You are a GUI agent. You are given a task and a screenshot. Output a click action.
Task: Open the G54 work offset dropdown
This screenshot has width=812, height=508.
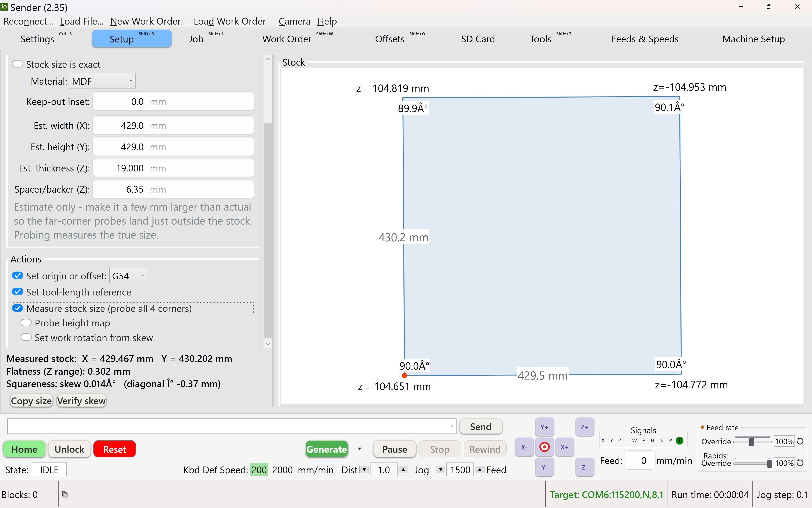pos(128,276)
